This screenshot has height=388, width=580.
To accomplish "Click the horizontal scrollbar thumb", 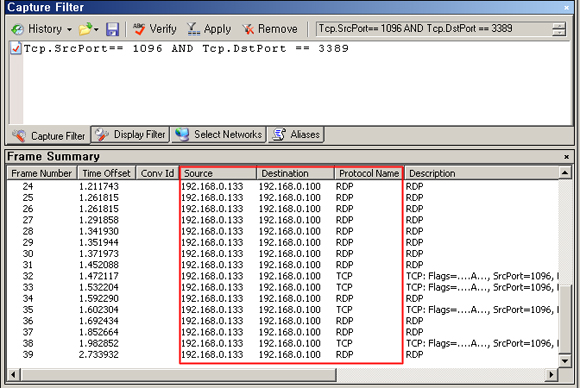I will [178, 374].
